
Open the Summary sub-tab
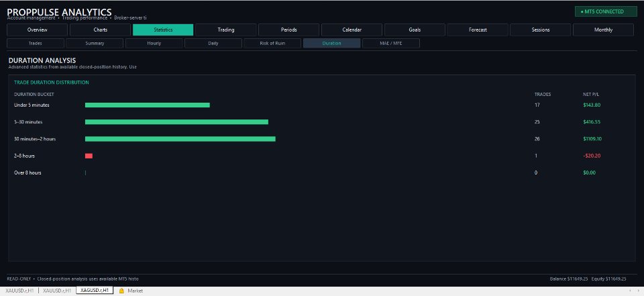tap(95, 43)
